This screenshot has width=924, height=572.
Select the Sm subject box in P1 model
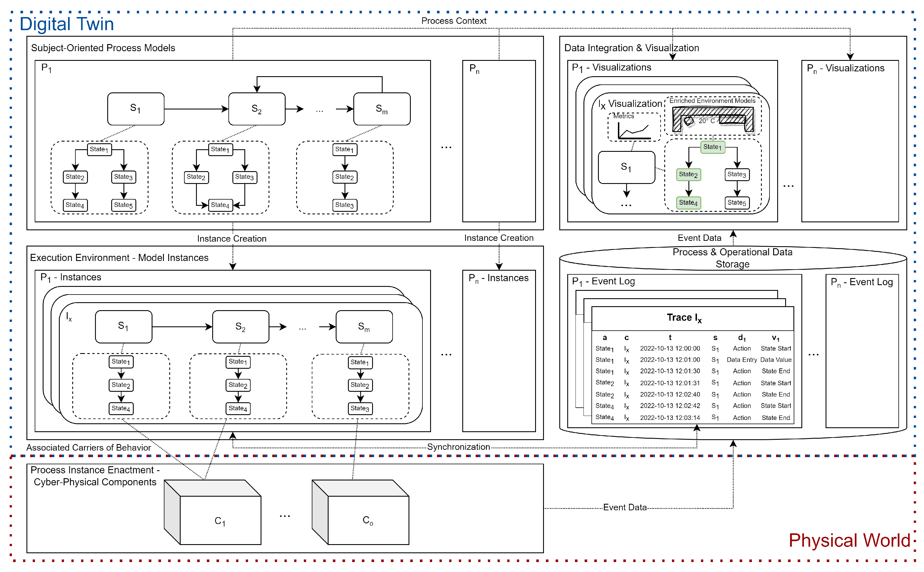[x=381, y=109]
